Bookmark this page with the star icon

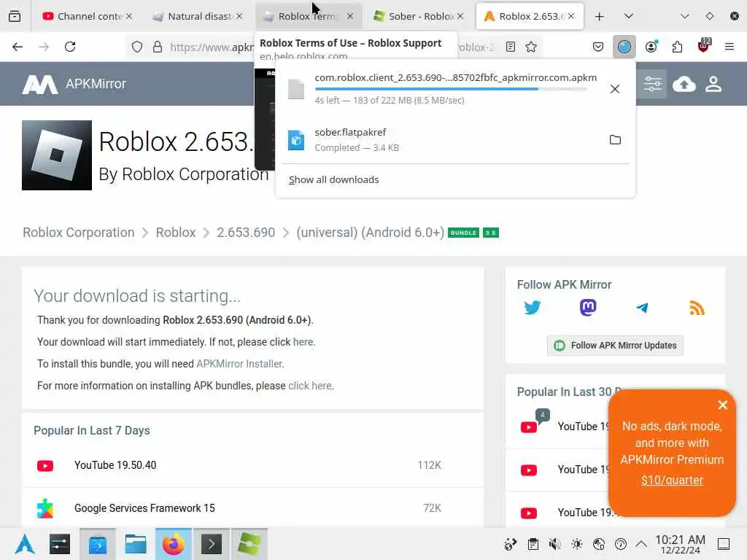click(531, 47)
